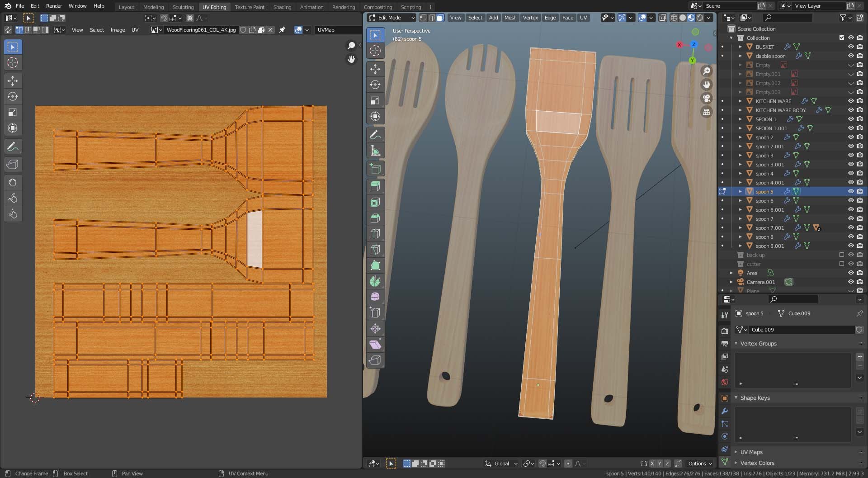Image resolution: width=868 pixels, height=478 pixels.
Task: Enable the back up collection checkbox
Action: (842, 255)
